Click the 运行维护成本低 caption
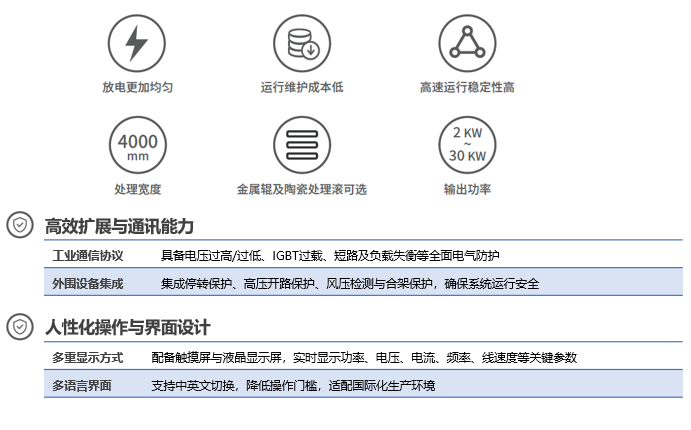Viewport: 691px width, 430px height. pyautogui.click(x=302, y=87)
